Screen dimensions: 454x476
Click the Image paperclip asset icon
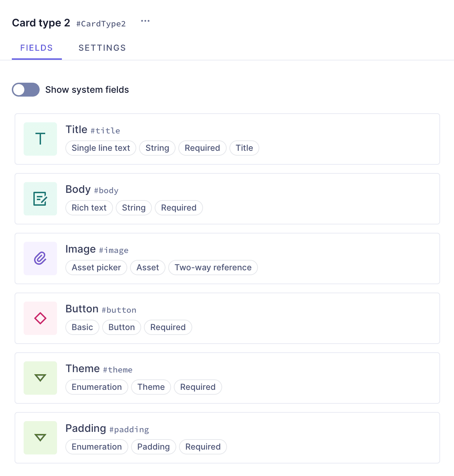(40, 258)
